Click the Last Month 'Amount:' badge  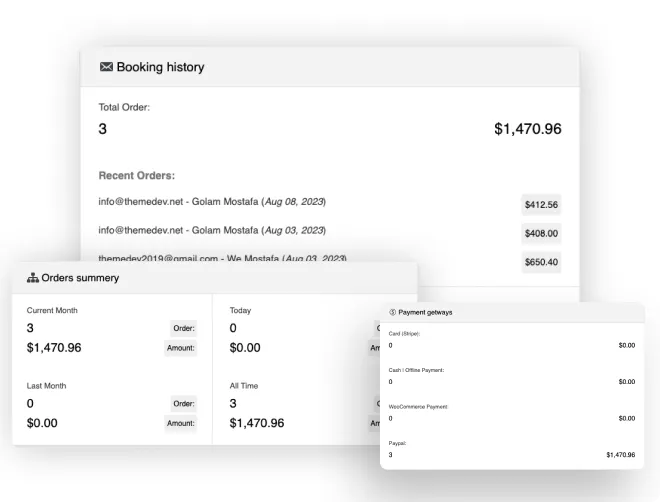pos(181,423)
